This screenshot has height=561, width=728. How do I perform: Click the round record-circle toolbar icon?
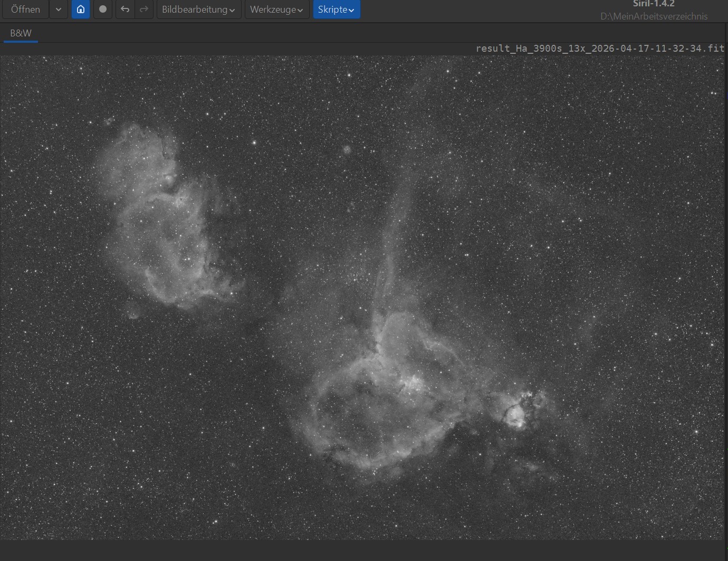103,9
